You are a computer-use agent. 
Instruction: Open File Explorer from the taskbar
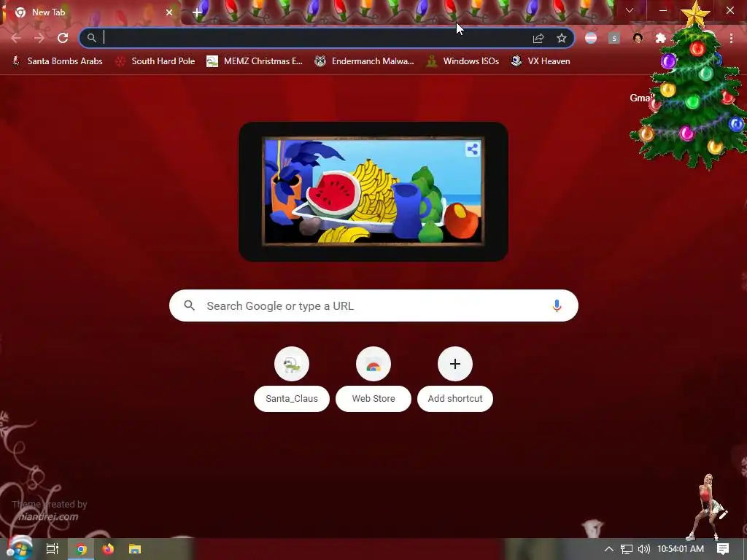tap(135, 549)
